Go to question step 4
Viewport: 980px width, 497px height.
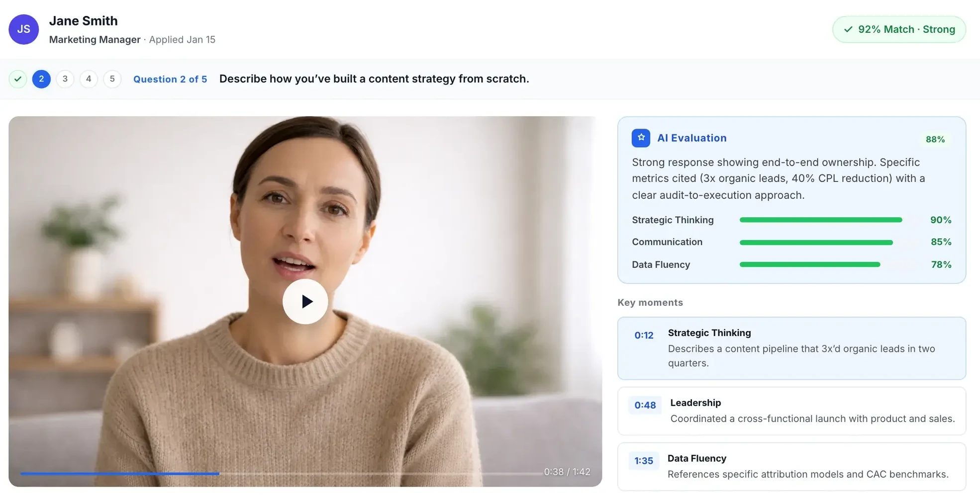tap(89, 79)
